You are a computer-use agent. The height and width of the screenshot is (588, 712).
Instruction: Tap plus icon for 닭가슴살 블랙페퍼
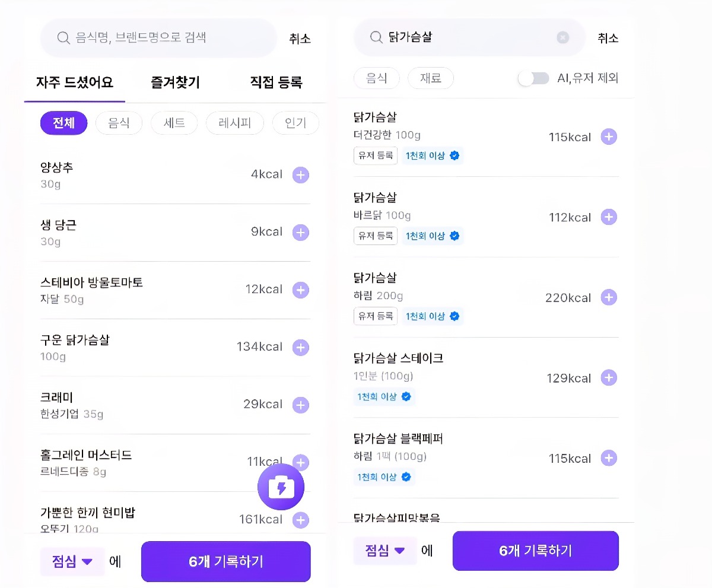click(609, 458)
